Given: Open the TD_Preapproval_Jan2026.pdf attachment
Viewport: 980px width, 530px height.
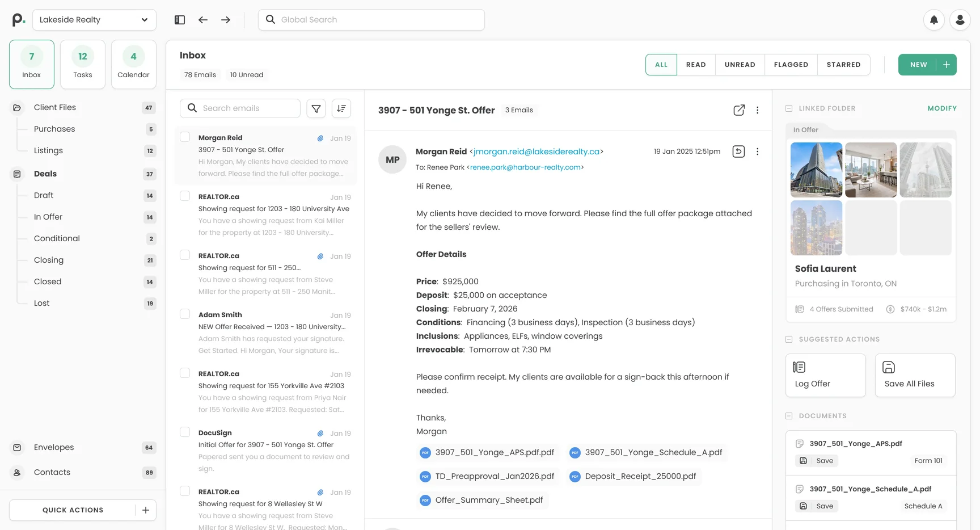Looking at the screenshot, I should point(488,476).
